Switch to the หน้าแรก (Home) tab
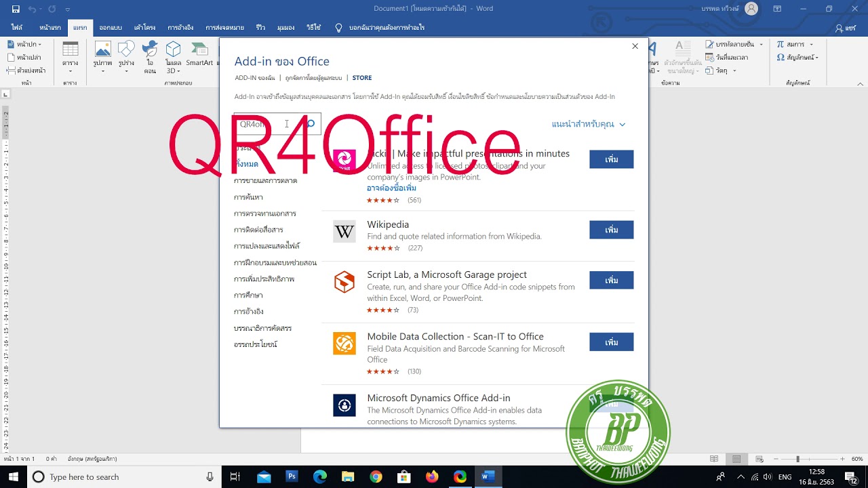This screenshot has height=488, width=868. pyautogui.click(x=50, y=28)
